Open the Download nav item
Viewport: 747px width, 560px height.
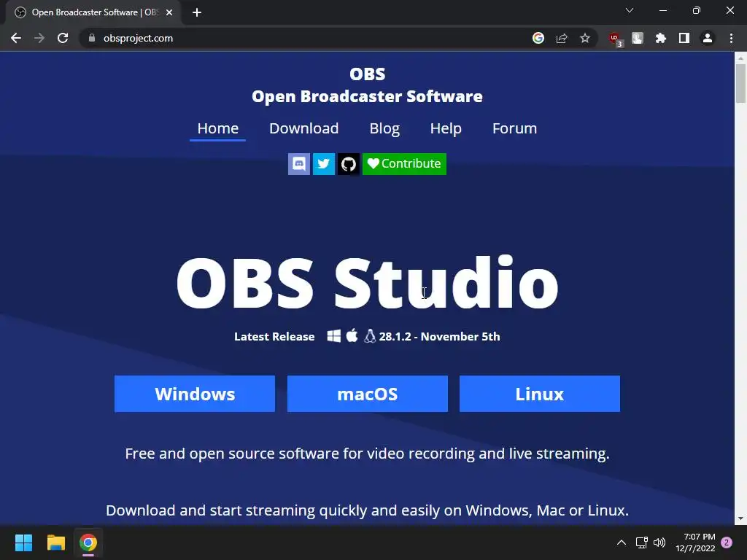click(x=304, y=128)
